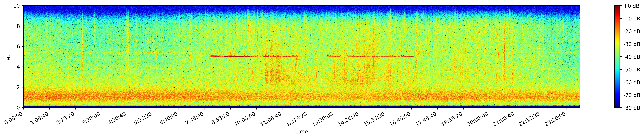Click the -30 dB colorbar label
This screenshot has height=138, width=644.
pyautogui.click(x=632, y=44)
